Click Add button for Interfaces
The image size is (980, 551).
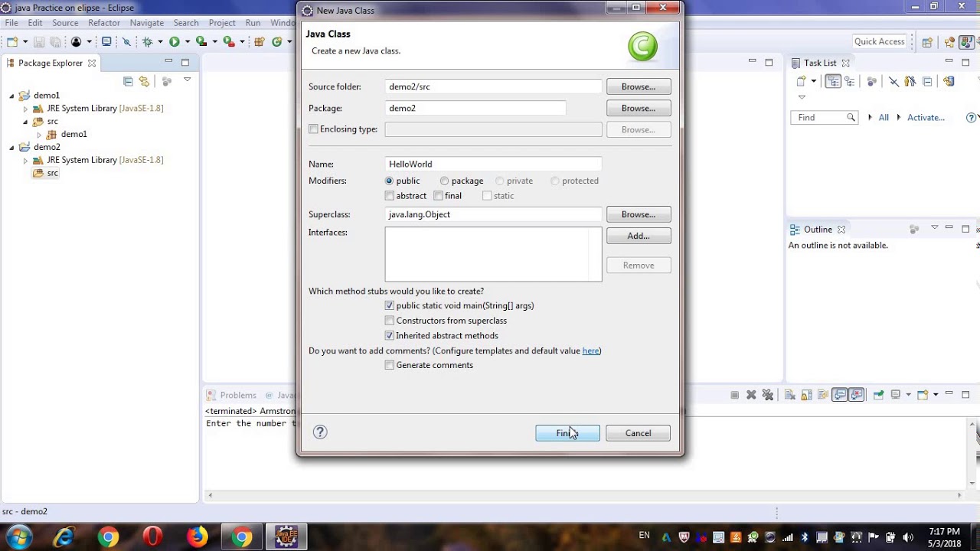[x=639, y=236]
